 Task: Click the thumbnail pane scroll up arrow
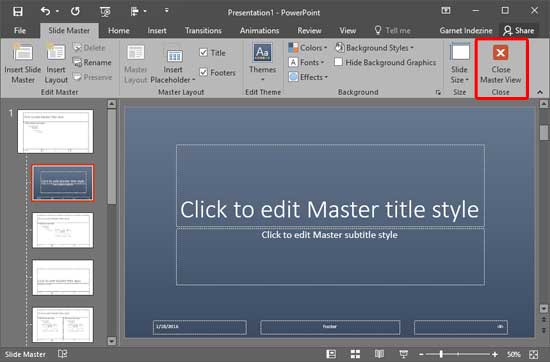coord(112,104)
